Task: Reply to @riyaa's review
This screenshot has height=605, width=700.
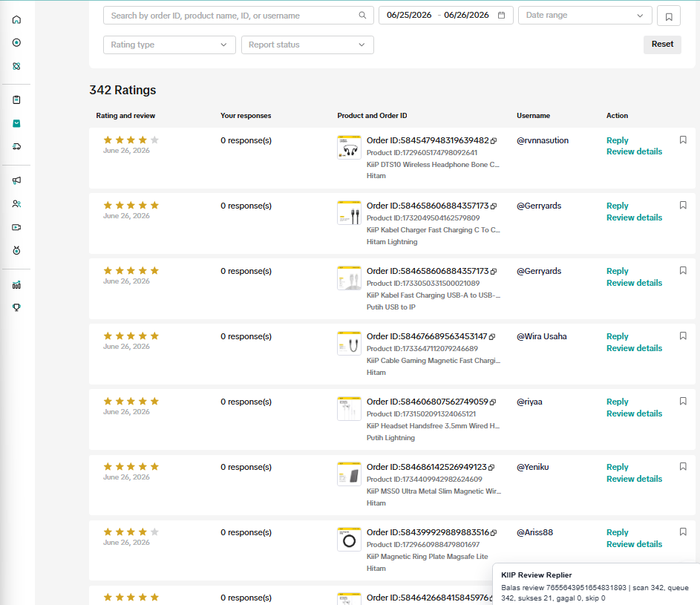Action: point(617,402)
